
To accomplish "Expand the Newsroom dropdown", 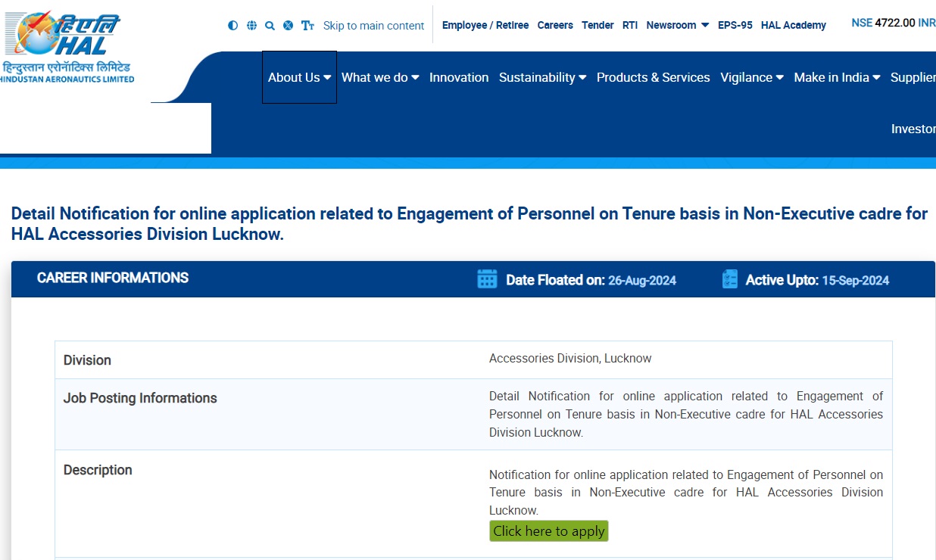I will pyautogui.click(x=678, y=25).
